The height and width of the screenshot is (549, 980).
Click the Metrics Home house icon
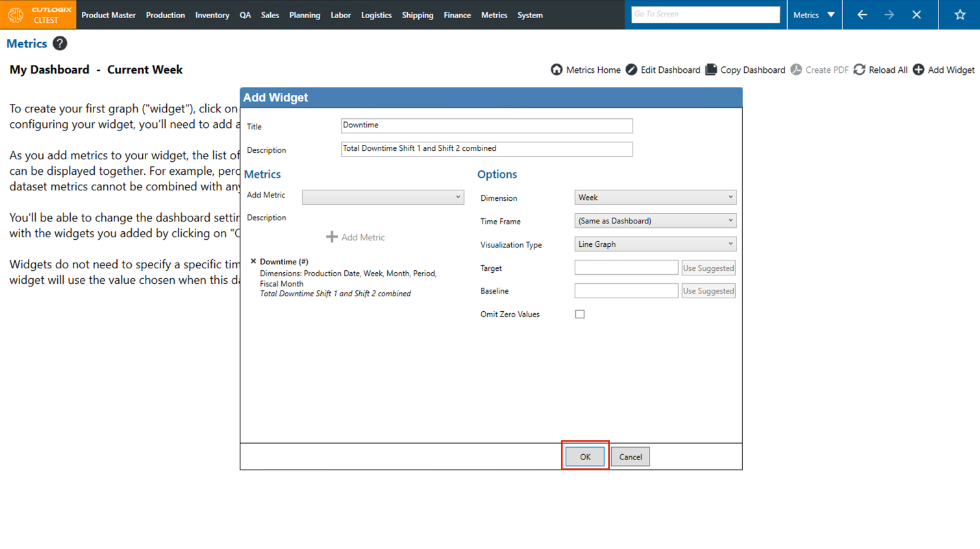coord(557,70)
